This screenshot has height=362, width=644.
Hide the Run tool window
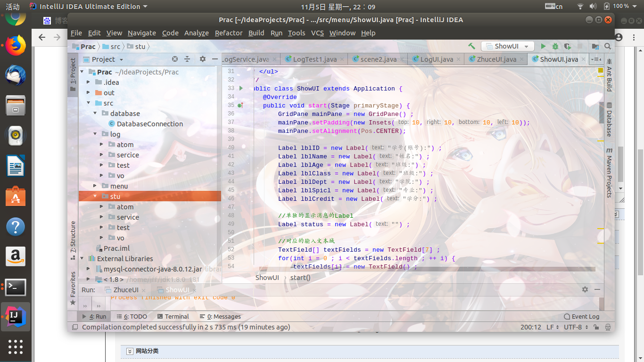597,289
